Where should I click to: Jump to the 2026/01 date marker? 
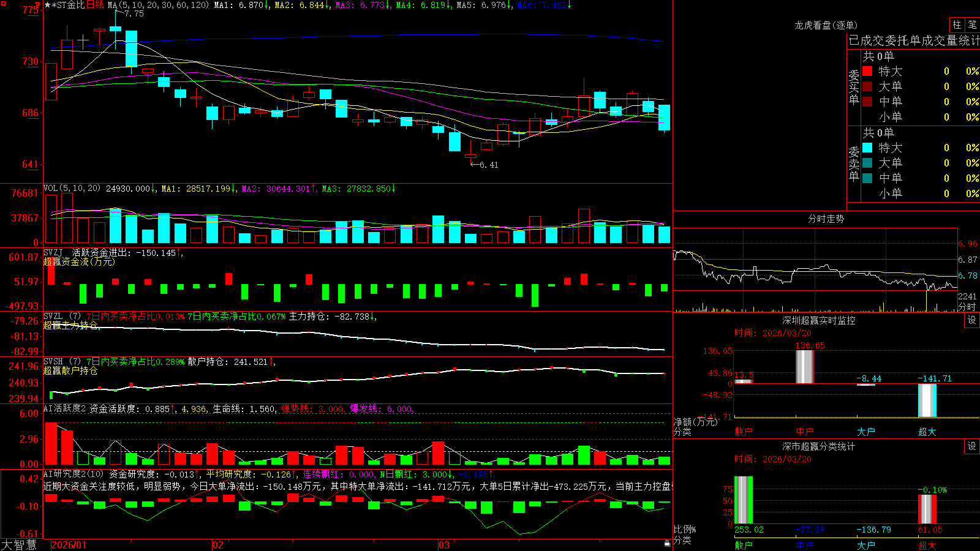(x=69, y=545)
